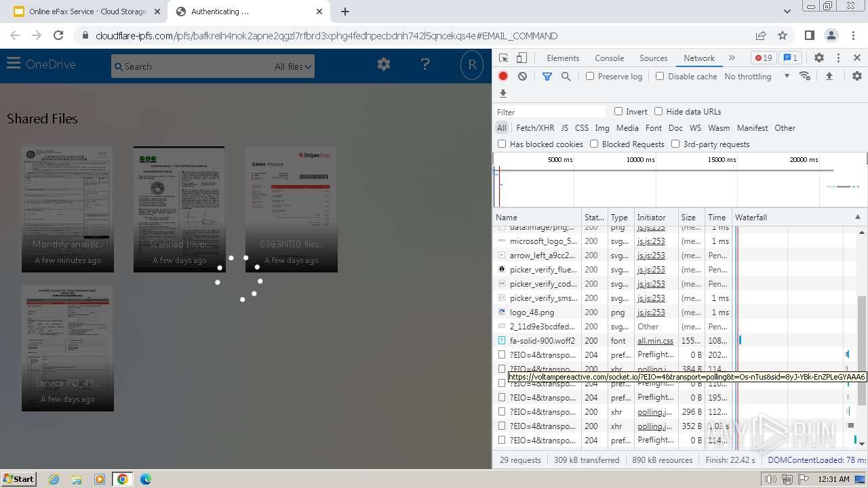868x488 pixels.
Task: Filter requests by Img type
Action: pyautogui.click(x=602, y=127)
